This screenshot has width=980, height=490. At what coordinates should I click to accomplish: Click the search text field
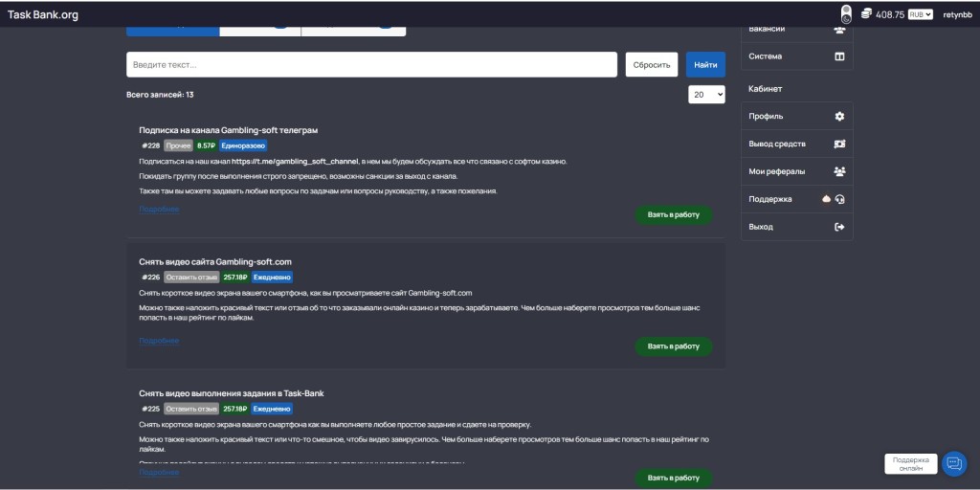[x=371, y=64]
